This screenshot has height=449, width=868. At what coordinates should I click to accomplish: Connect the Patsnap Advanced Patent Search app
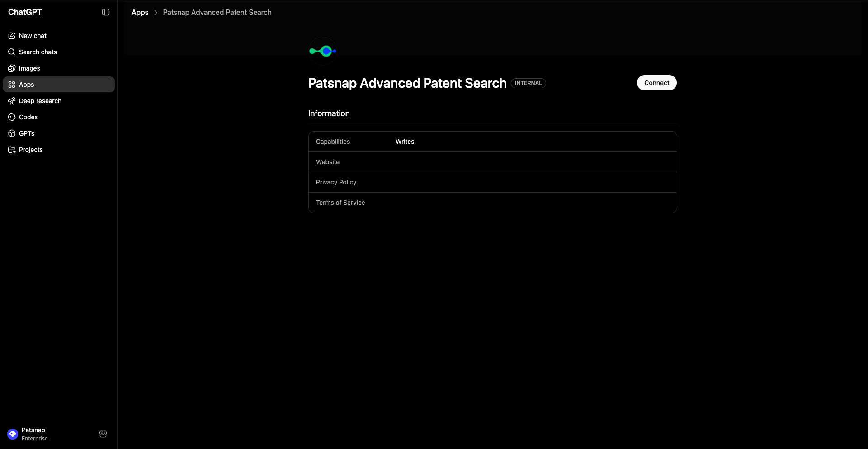click(x=656, y=83)
